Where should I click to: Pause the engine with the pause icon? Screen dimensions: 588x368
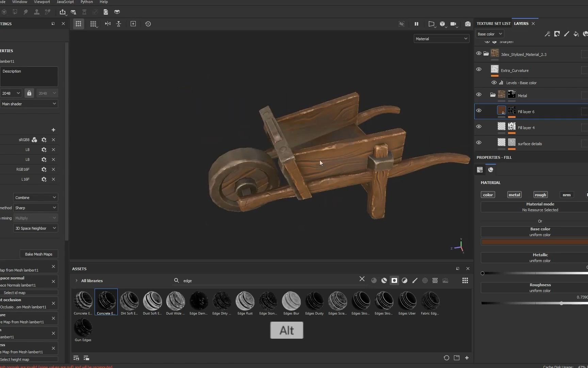click(x=416, y=24)
